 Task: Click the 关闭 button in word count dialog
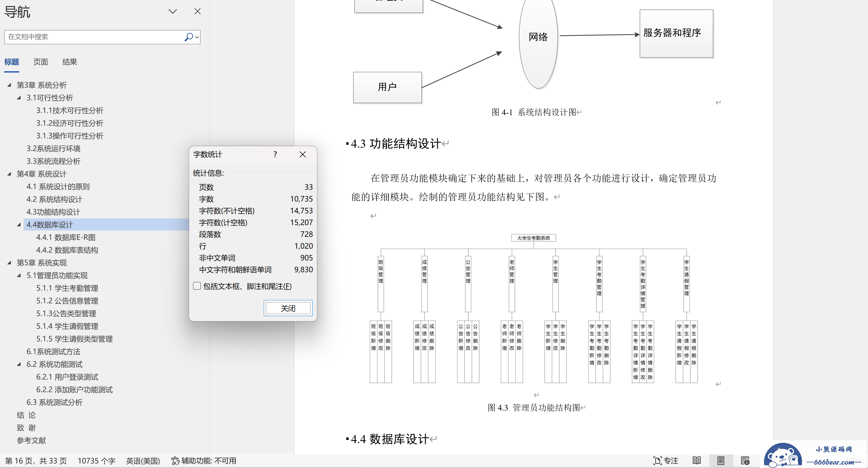click(x=288, y=308)
